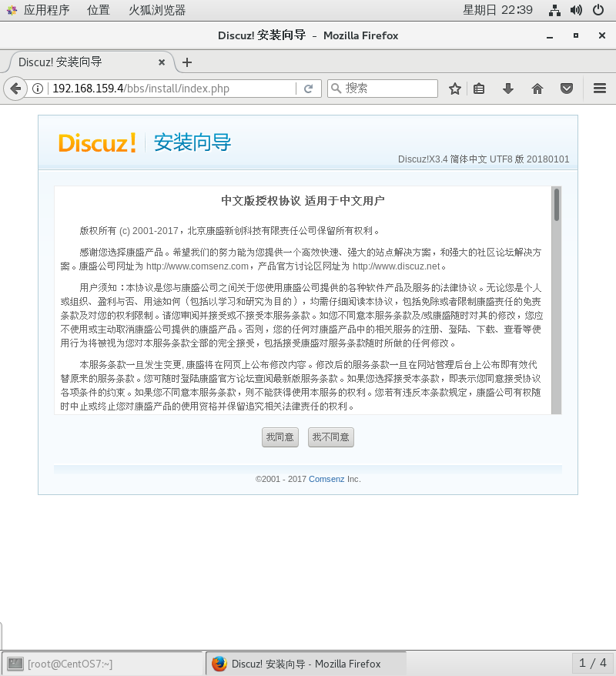Open the 位置 menu

click(99, 10)
